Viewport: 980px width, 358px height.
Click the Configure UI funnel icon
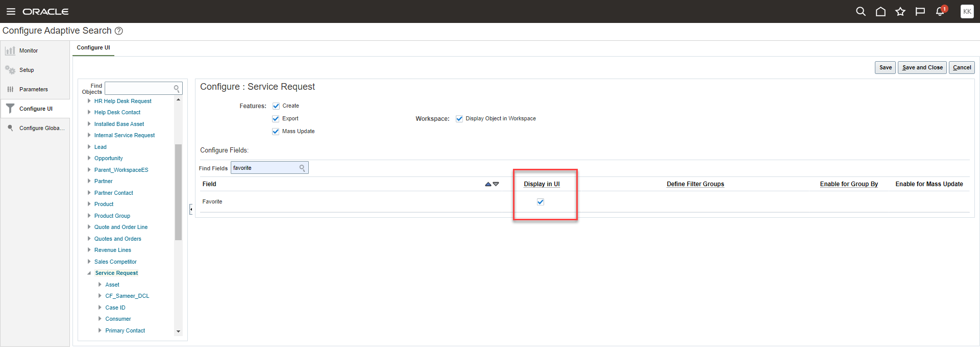click(x=10, y=109)
